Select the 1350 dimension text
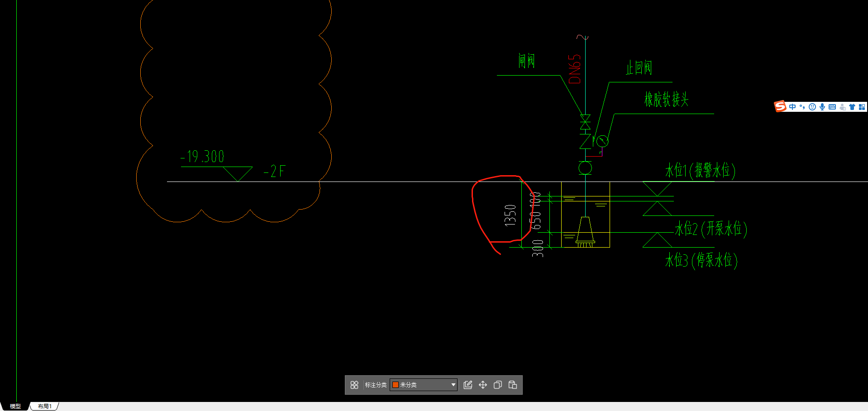Viewport: 868px width, 411px height. 510,215
